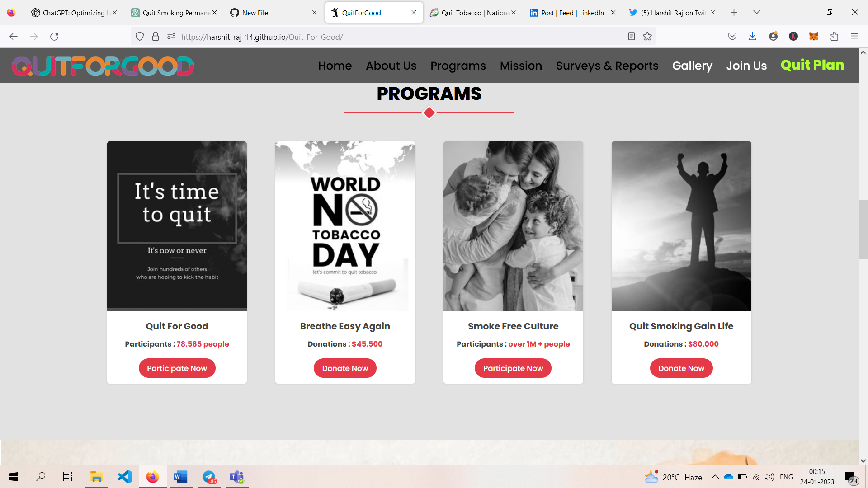The width and height of the screenshot is (868, 488).
Task: Expand the list all tabs chevron
Action: pos(756,12)
